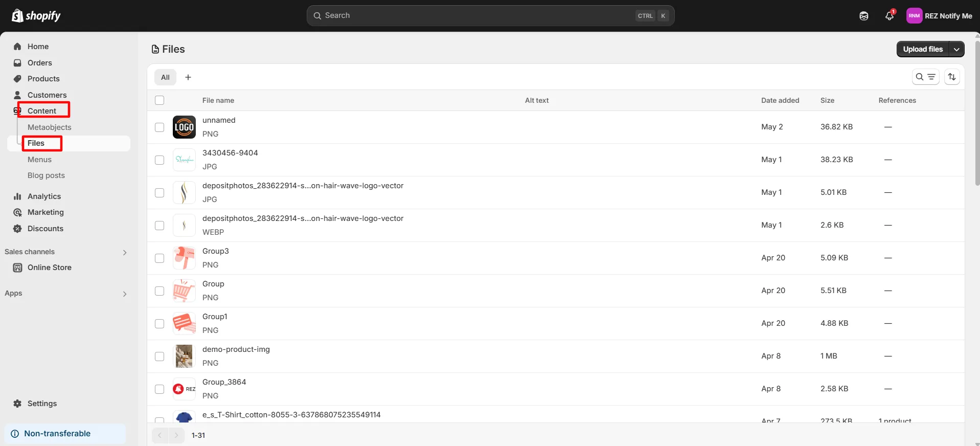Toggle the select all files checkbox
The width and height of the screenshot is (980, 446).
click(x=159, y=100)
